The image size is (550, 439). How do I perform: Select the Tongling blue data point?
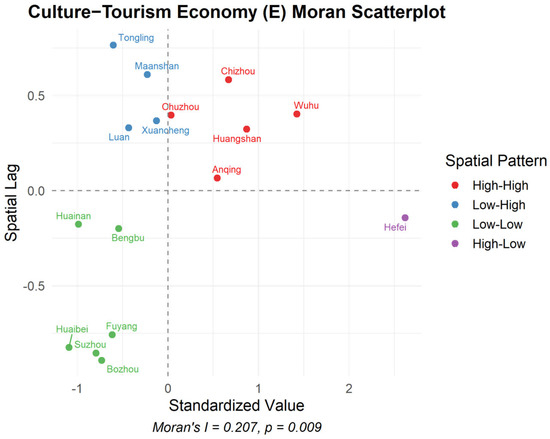[113, 45]
